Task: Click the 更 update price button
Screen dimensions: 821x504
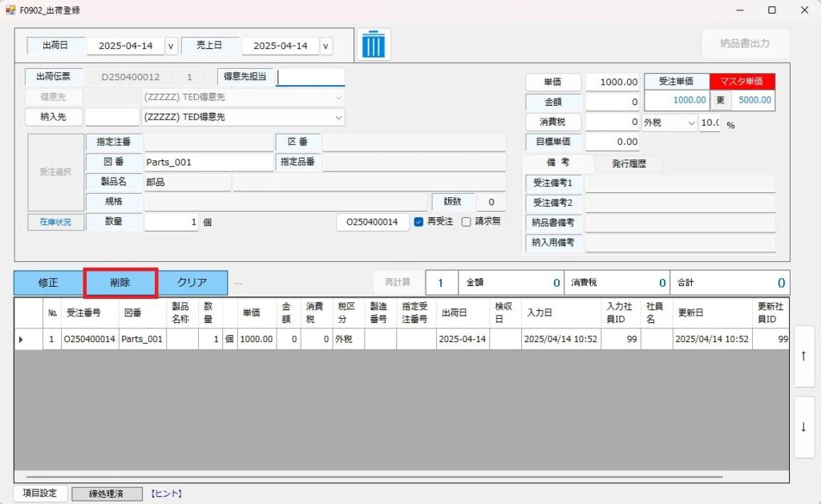Action: 721,100
